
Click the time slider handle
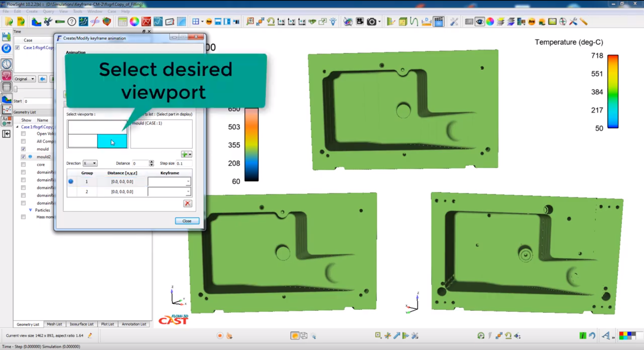coord(15,89)
